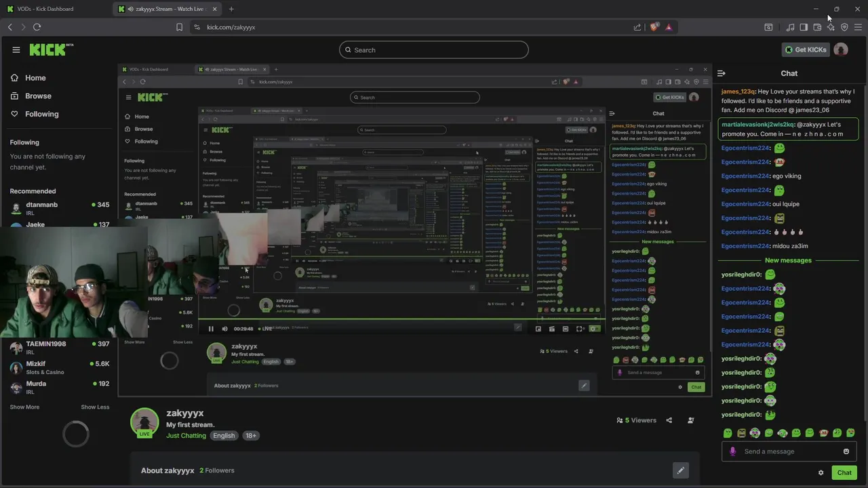Bookmark this page icon

point(179,27)
